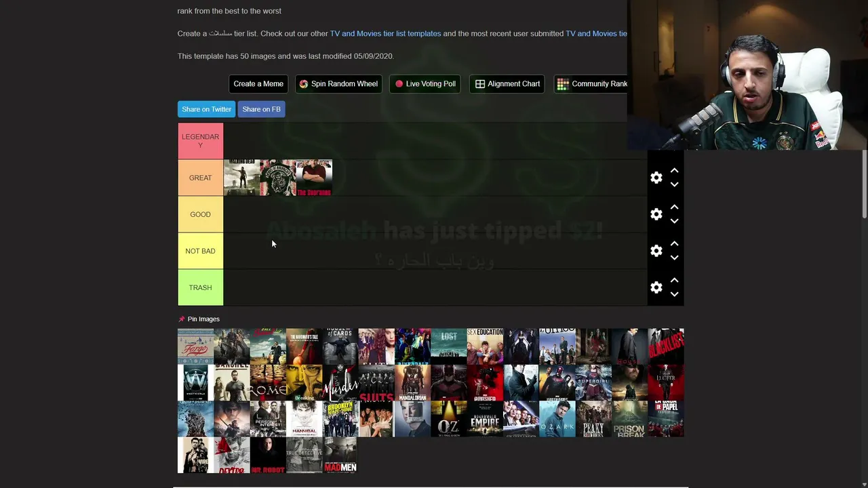Select the GOOD tier label
Screen dimensions: 868x488
click(x=200, y=214)
